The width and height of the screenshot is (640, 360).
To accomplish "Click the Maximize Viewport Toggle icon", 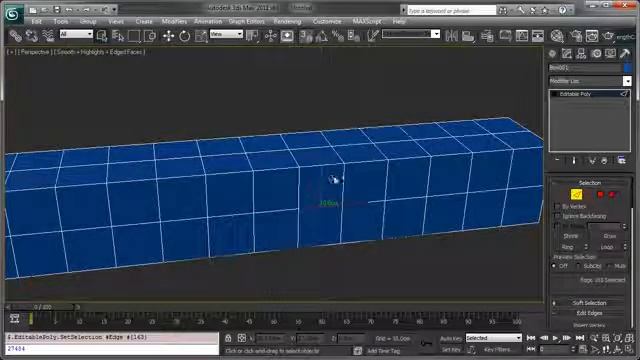I will tap(629, 349).
